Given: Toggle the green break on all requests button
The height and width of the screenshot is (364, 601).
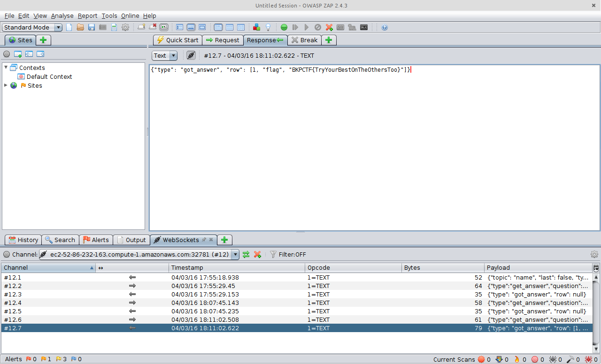Looking at the screenshot, I should 284,27.
